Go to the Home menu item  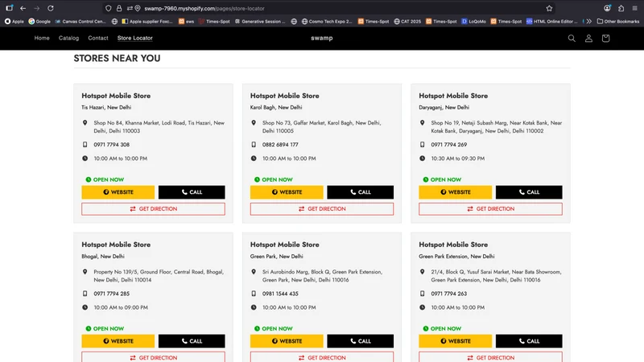coord(42,38)
